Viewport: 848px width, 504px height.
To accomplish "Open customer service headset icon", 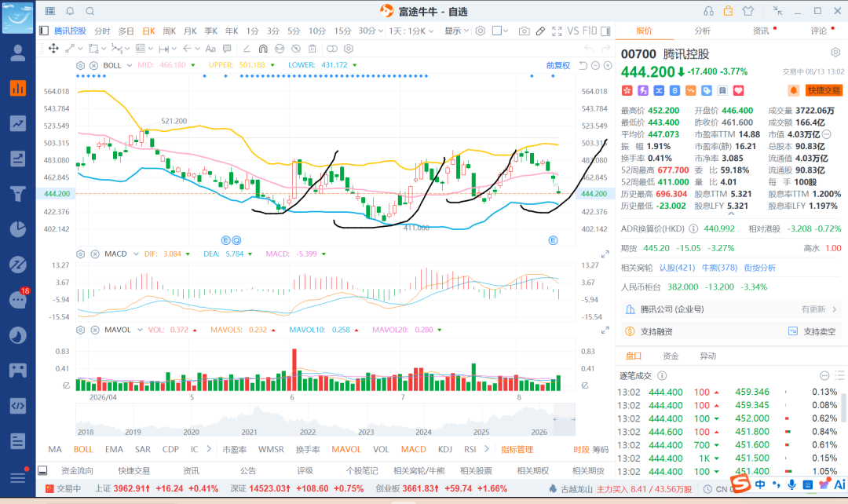I will point(708,11).
